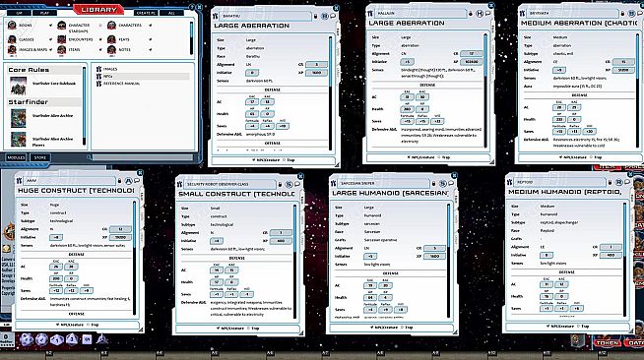The height and width of the screenshot is (360, 644).
Task: Switch to the GM tab in Library
Action: (x=20, y=13)
